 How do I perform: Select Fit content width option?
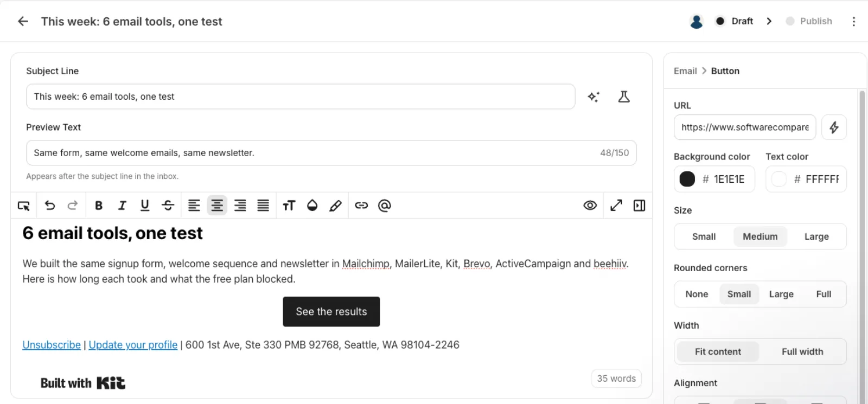(718, 351)
